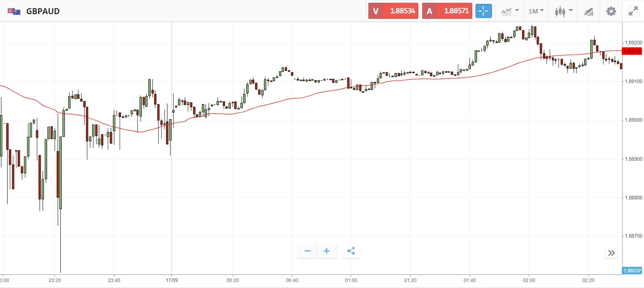Click the 1,89000 price axis label
The height and width of the screenshot is (288, 644).
[633, 120]
